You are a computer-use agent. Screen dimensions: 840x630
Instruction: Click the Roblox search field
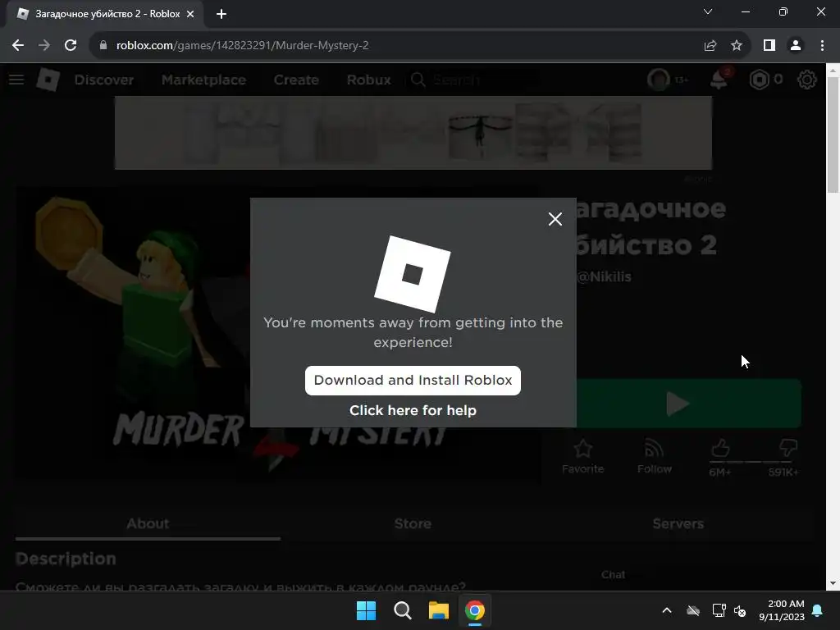(x=472, y=80)
